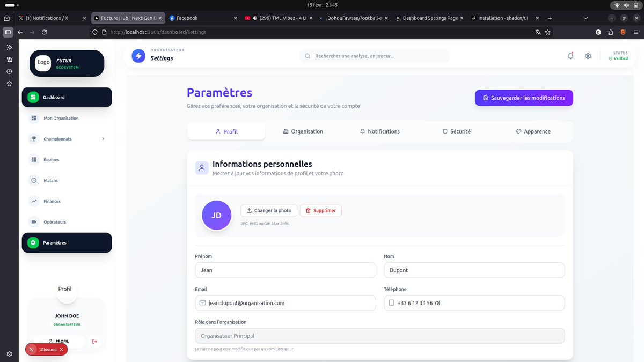Click the translate page icon
The height and width of the screenshot is (362, 644).
tap(538, 32)
